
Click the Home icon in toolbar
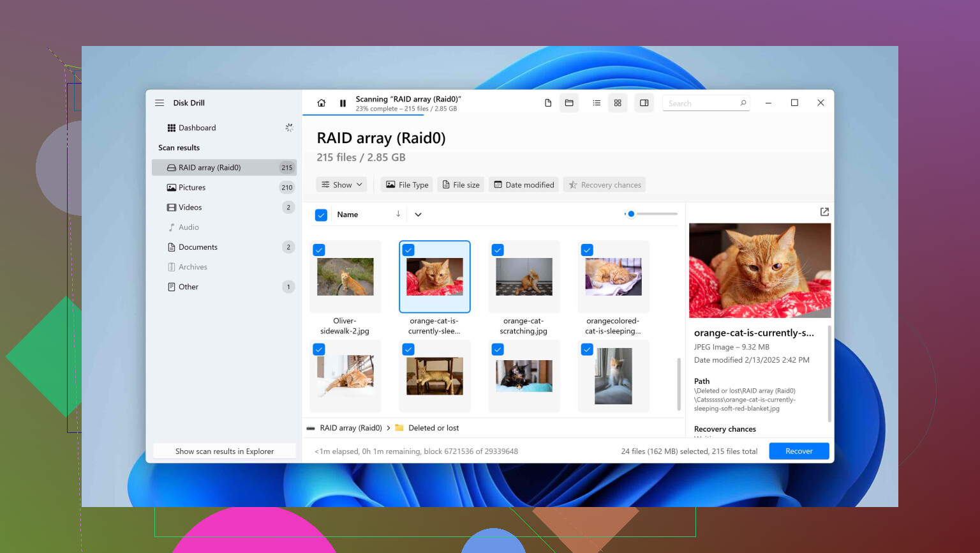[322, 103]
